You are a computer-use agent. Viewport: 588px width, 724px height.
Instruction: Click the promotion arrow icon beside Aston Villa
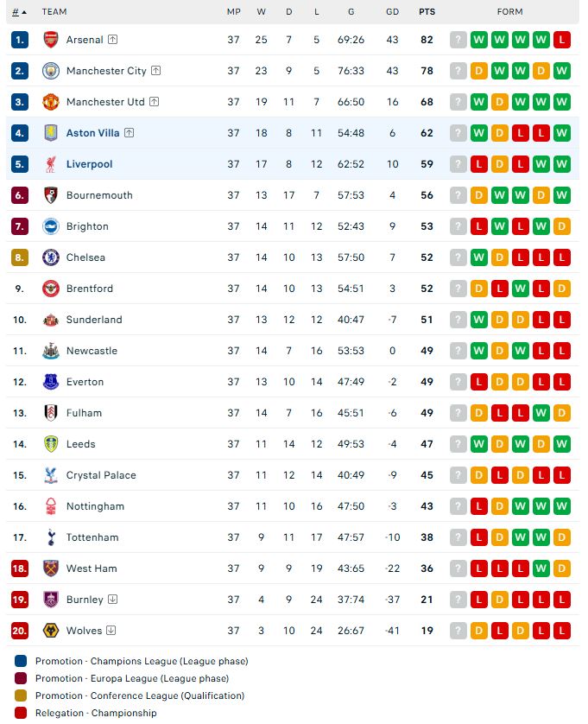point(130,133)
